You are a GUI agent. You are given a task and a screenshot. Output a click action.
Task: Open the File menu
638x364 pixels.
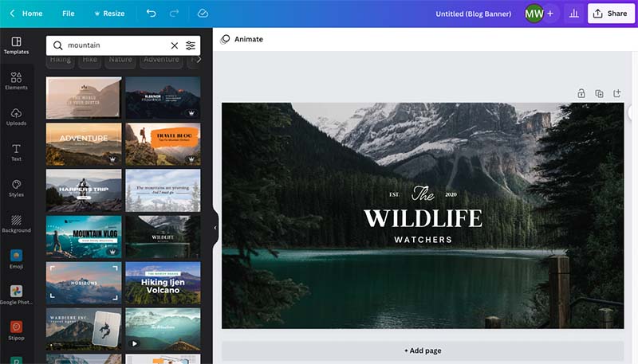68,14
